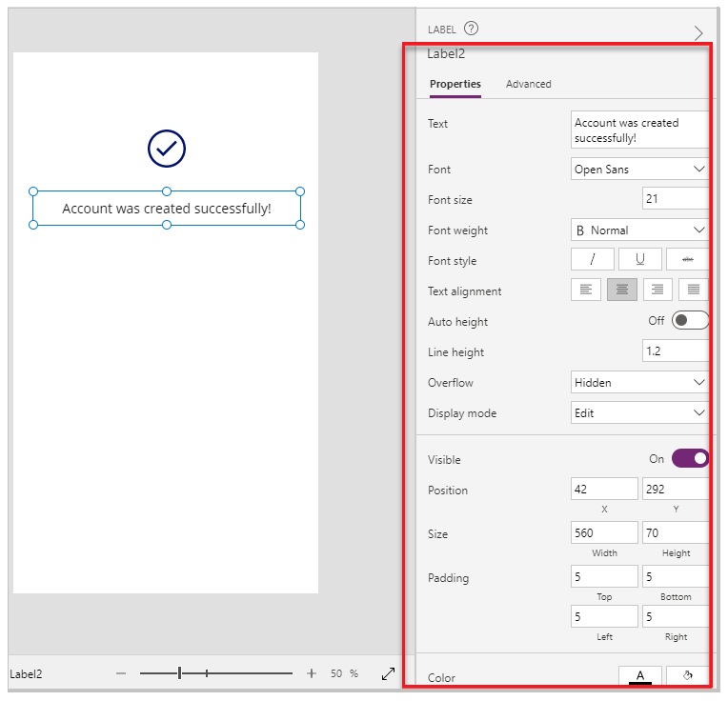Select the checkmark circle icon on canvas
Image resolution: width=728 pixels, height=701 pixels.
tap(167, 149)
